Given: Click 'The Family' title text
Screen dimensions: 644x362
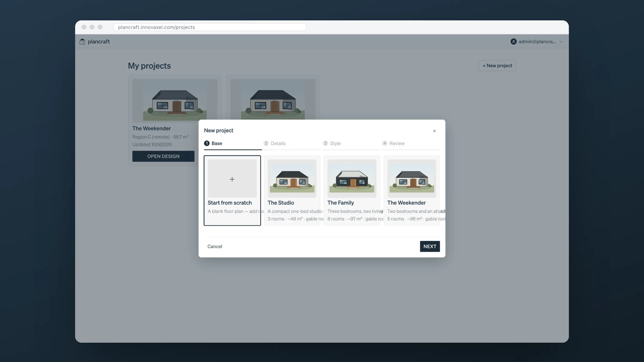Looking at the screenshot, I should coord(341,203).
